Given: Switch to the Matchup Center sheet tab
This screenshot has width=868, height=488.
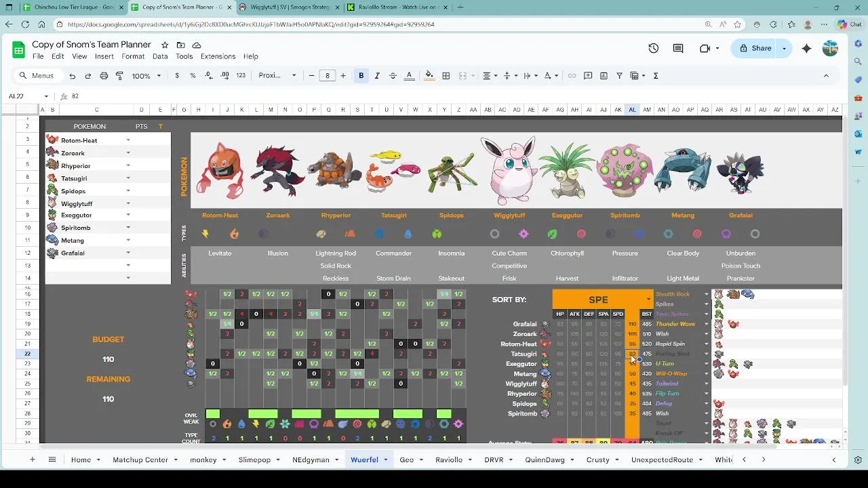Looking at the screenshot, I should tap(140, 460).
